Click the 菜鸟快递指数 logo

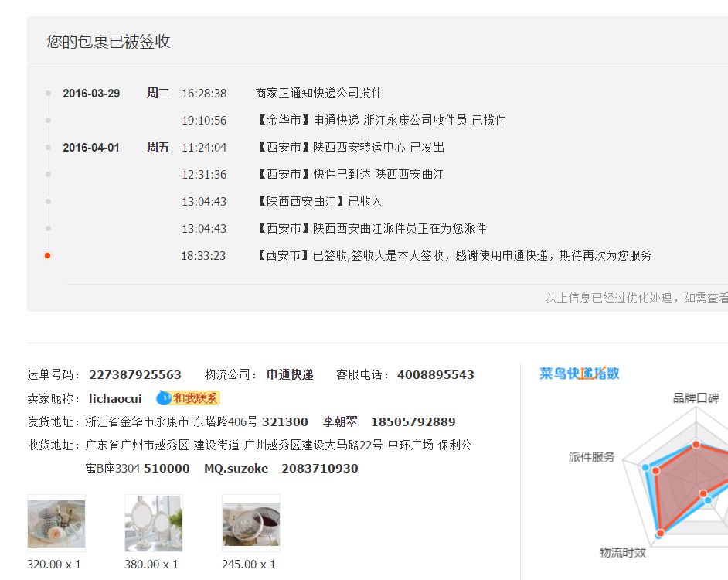coord(579,374)
